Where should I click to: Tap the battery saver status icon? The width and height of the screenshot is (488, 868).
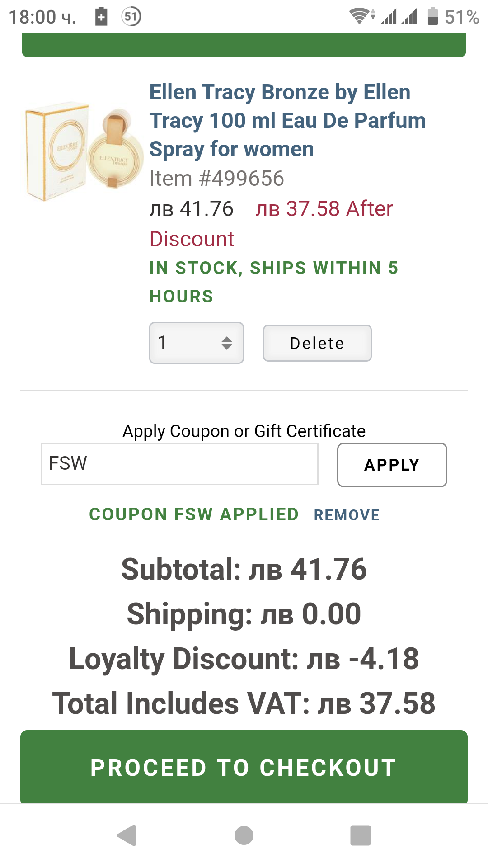[x=101, y=17]
